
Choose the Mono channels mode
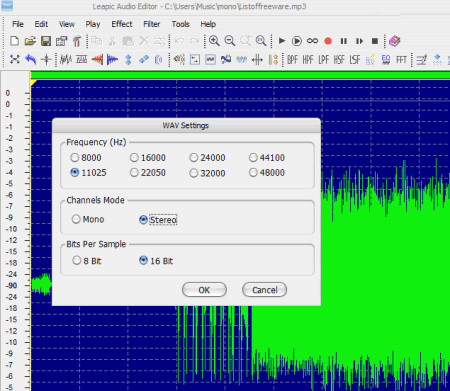[88, 219]
